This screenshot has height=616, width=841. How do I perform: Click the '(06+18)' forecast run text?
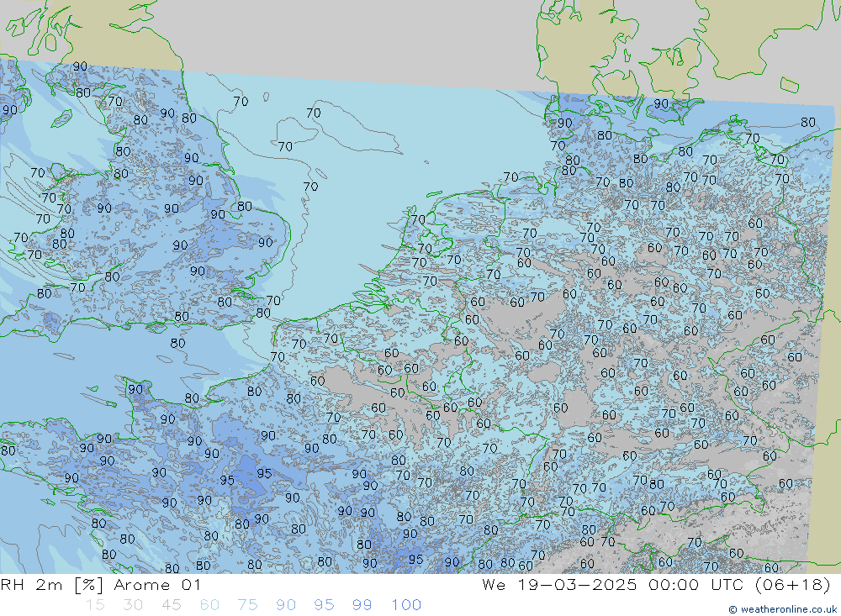pyautogui.click(x=792, y=585)
